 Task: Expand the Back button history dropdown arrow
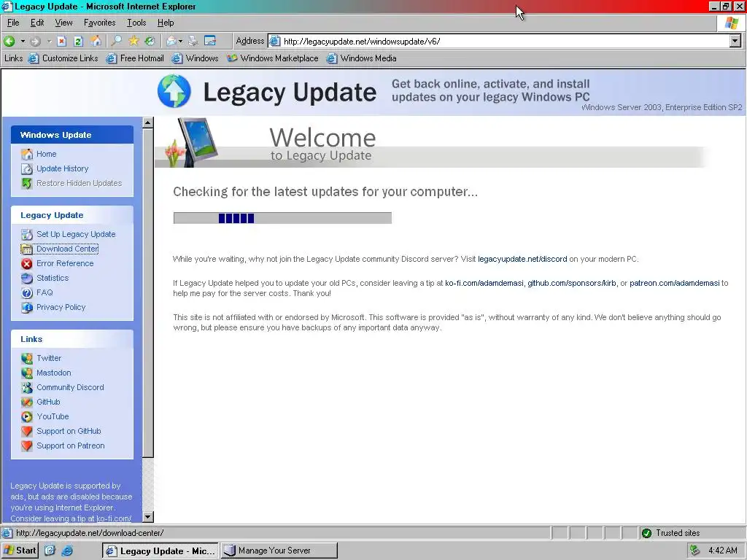(23, 42)
